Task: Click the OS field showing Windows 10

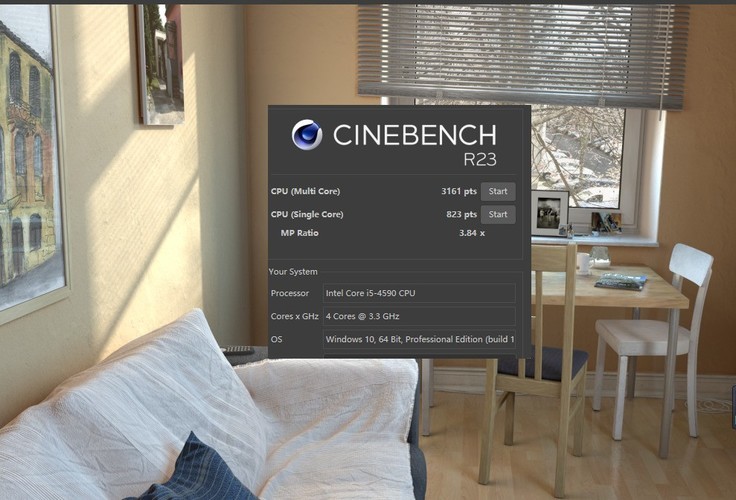Action: click(419, 339)
